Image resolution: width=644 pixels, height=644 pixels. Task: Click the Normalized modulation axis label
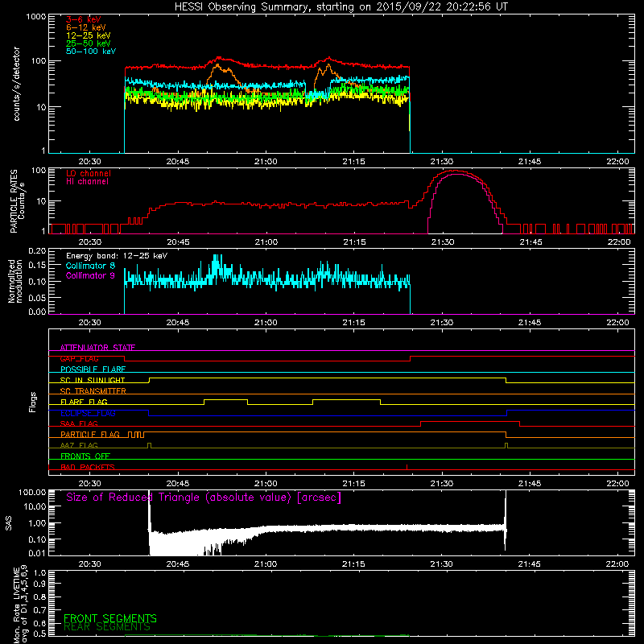click(x=15, y=281)
